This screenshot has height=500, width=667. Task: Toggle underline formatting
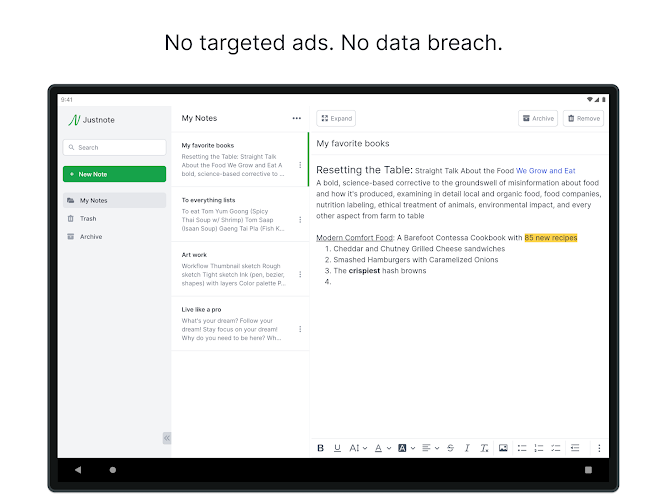tap(337, 448)
